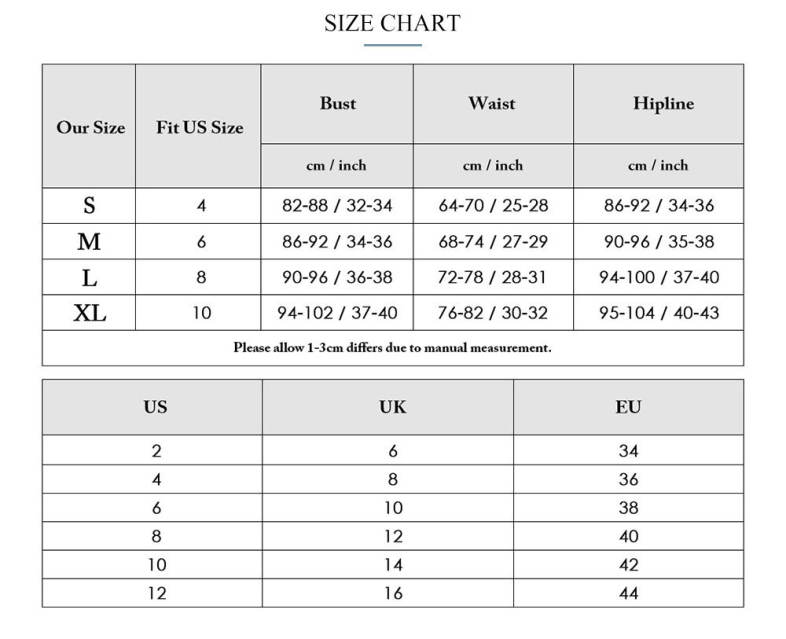This screenshot has height=639, width=786.
Task: Click the L size row label
Action: point(89,277)
